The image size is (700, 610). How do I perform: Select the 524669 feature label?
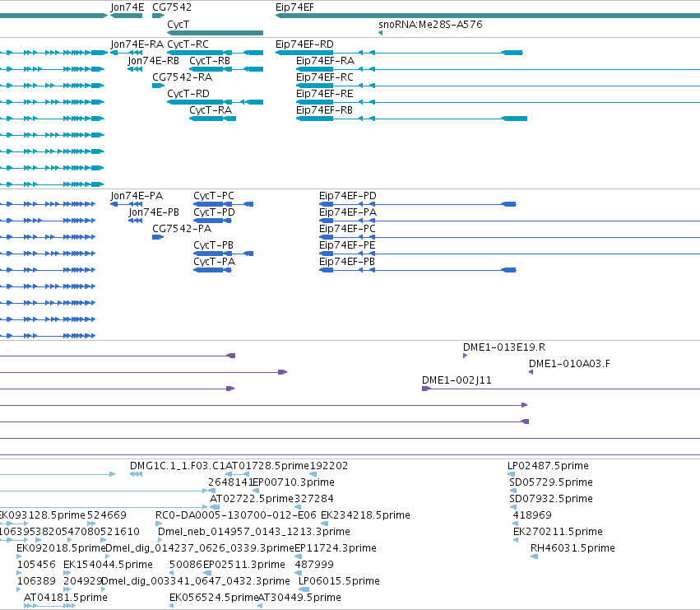click(x=107, y=515)
